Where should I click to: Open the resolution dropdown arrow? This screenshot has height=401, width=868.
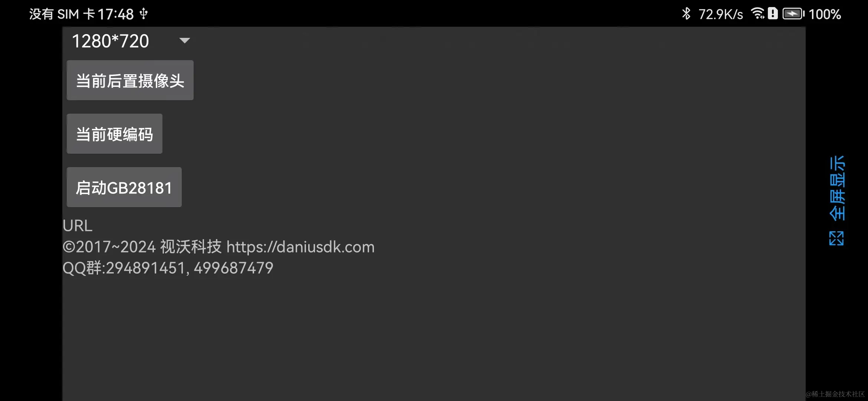click(184, 40)
